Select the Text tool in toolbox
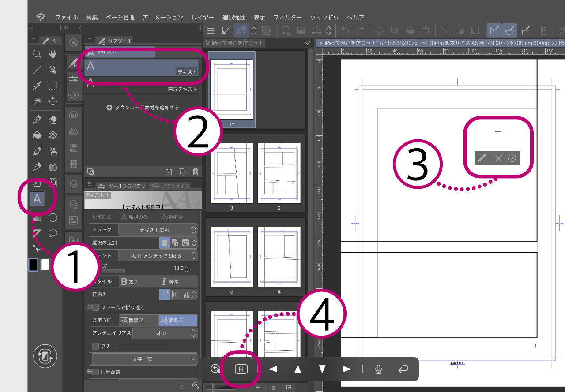Screen dimensions: 565x392 click(37, 199)
